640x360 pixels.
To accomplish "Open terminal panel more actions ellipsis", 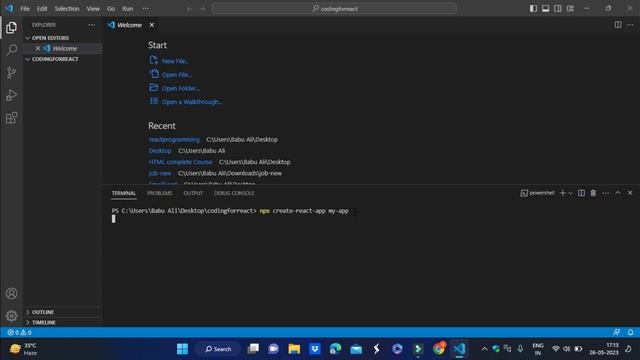I will pyautogui.click(x=606, y=193).
